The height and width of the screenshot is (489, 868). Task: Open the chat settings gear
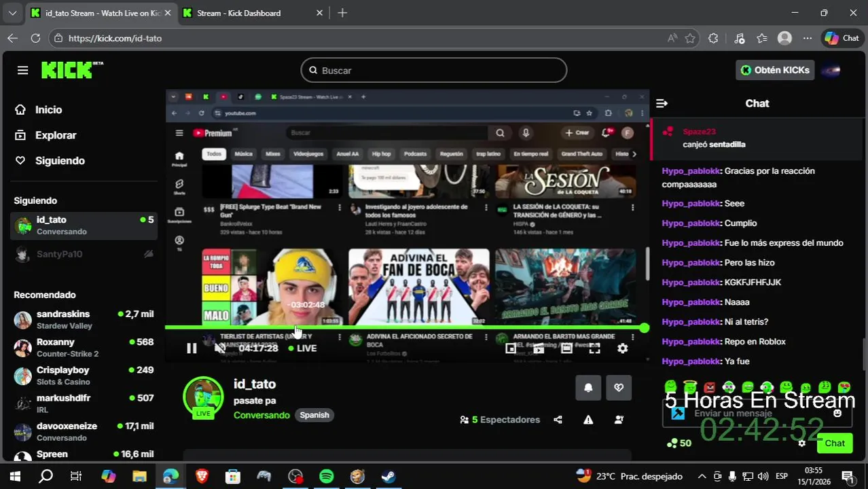[x=801, y=443]
